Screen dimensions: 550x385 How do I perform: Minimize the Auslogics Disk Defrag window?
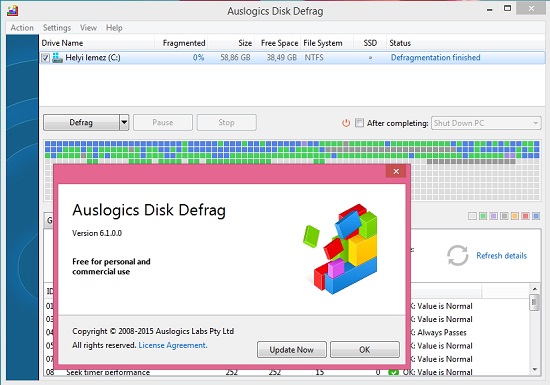tap(490, 9)
